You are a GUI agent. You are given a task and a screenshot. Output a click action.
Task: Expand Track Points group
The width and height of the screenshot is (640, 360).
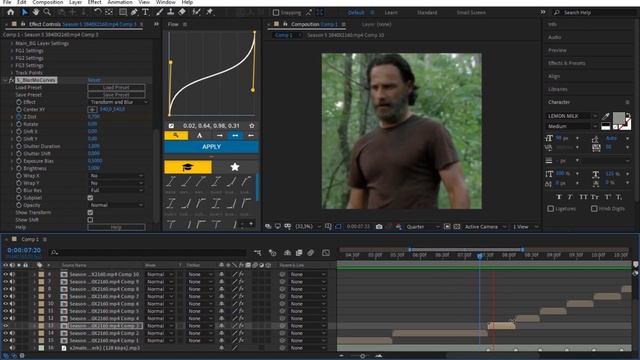click(12, 73)
